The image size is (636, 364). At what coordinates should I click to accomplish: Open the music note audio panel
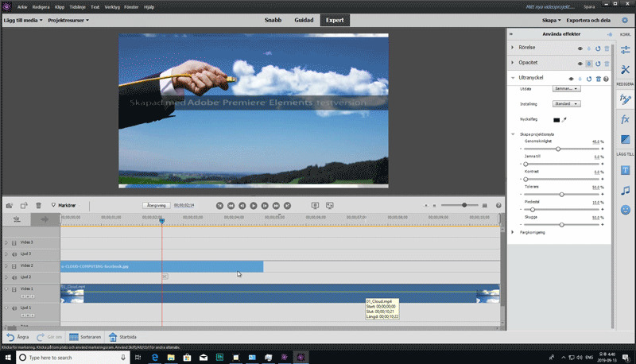(625, 190)
